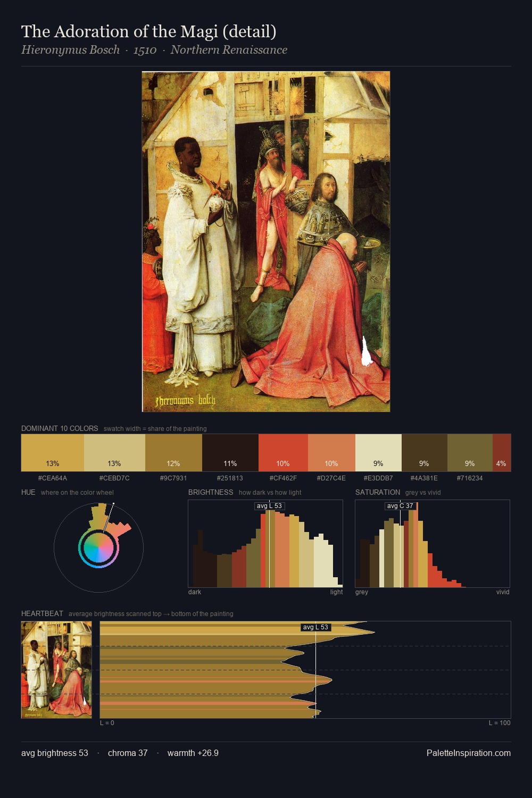Click the 'avg L 53' label in Heartbeat chart

316,627
